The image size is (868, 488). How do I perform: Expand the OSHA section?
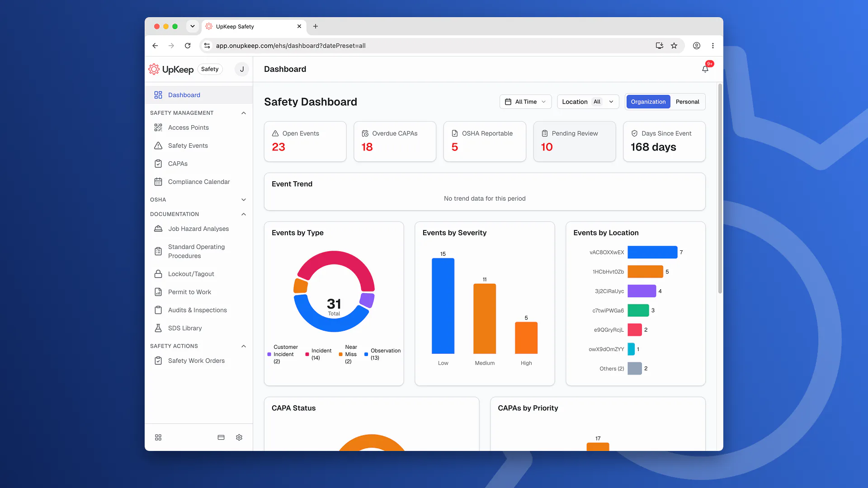coord(244,200)
